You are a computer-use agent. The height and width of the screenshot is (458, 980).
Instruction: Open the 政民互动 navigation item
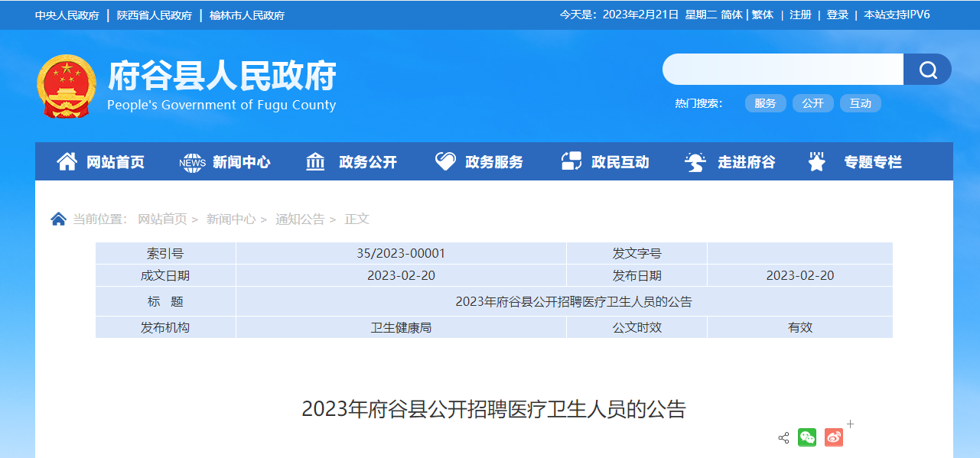pos(605,162)
